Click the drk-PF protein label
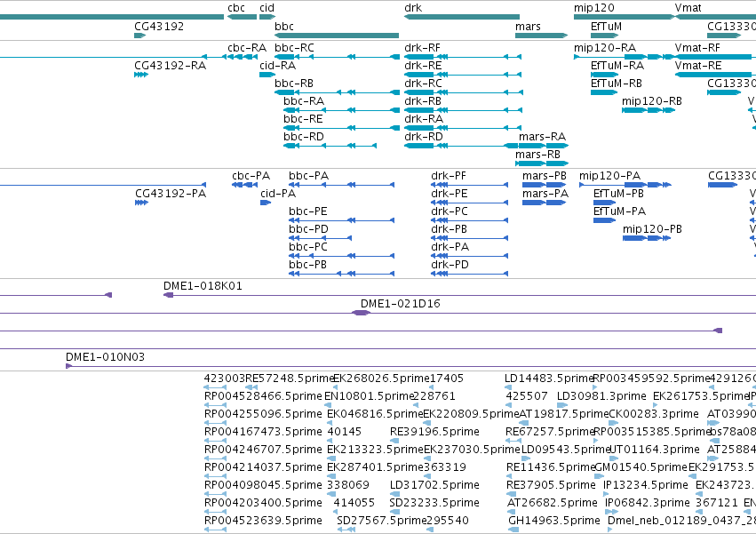The width and height of the screenshot is (756, 534). (449, 176)
